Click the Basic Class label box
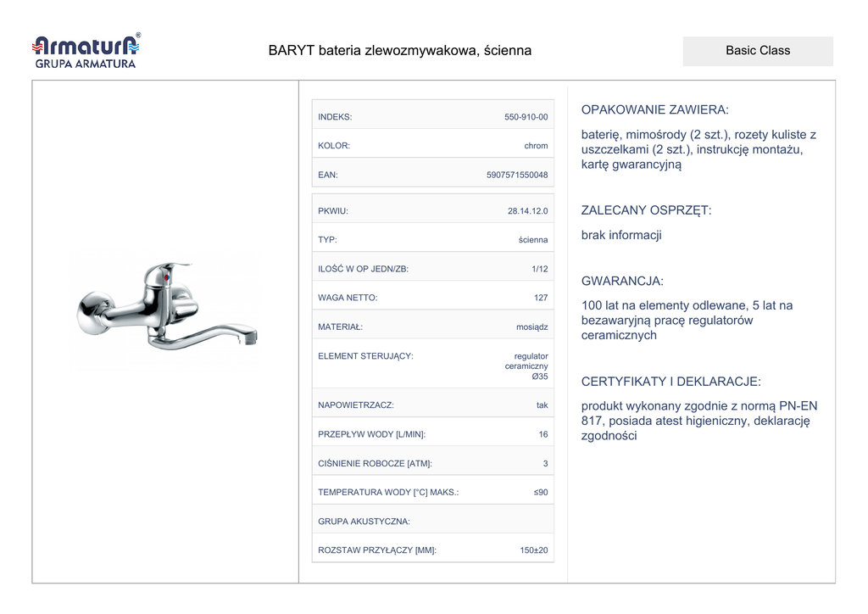This screenshot has height=614, width=868. [757, 51]
